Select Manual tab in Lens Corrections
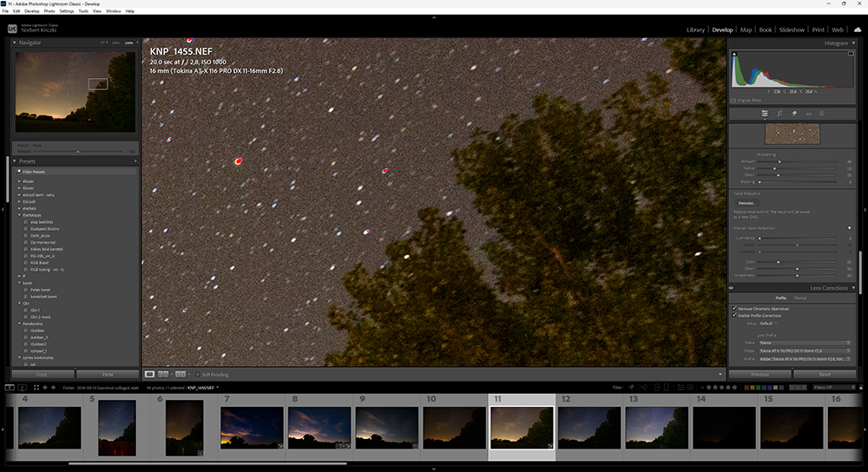 tap(800, 298)
